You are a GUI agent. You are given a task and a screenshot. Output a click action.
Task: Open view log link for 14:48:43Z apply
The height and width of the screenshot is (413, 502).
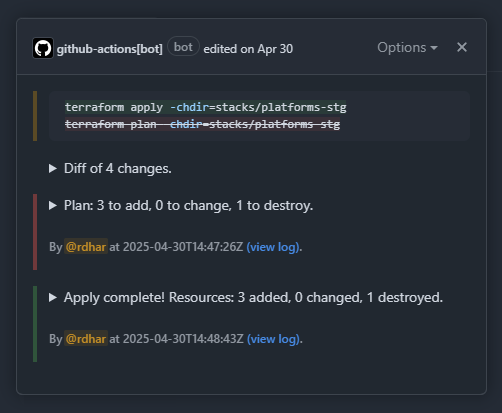(x=273, y=339)
